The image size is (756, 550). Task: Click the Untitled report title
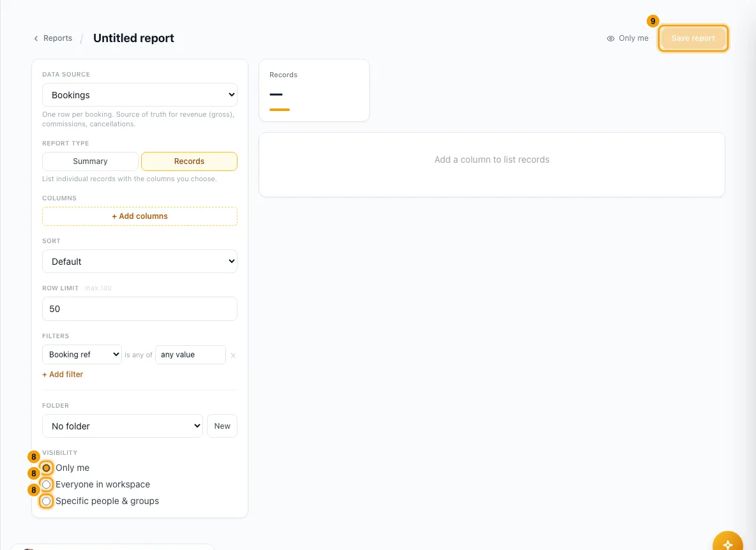(133, 38)
